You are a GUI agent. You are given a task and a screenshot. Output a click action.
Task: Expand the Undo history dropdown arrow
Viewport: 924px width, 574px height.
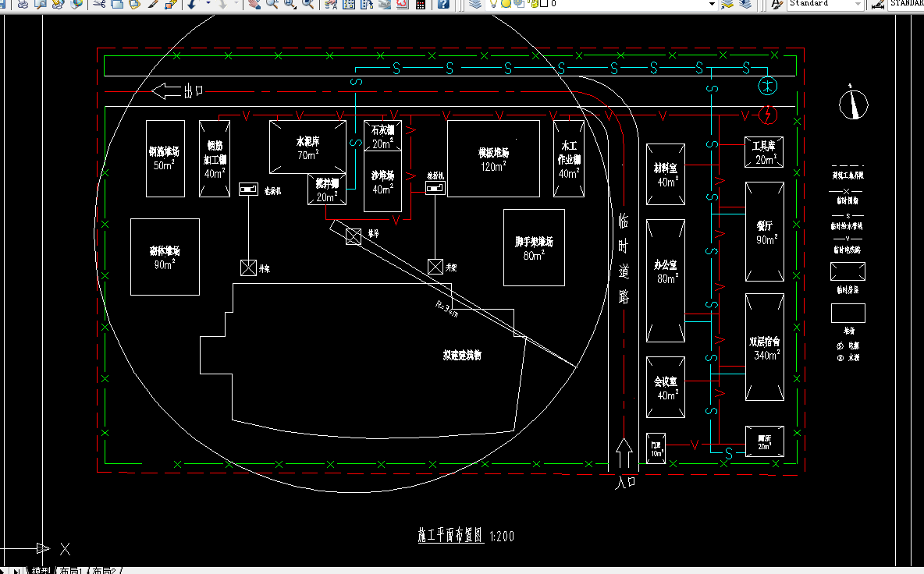208,3
